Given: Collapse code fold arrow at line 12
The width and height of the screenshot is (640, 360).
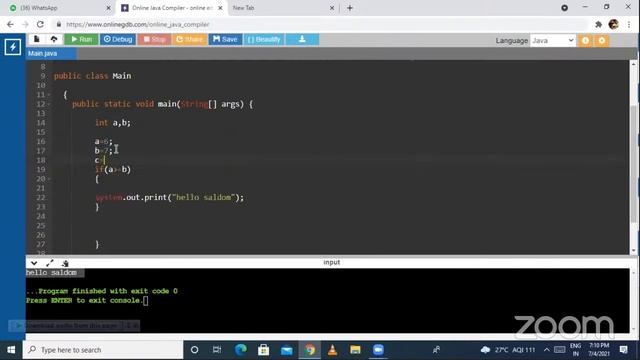Looking at the screenshot, I should click(x=49, y=104).
